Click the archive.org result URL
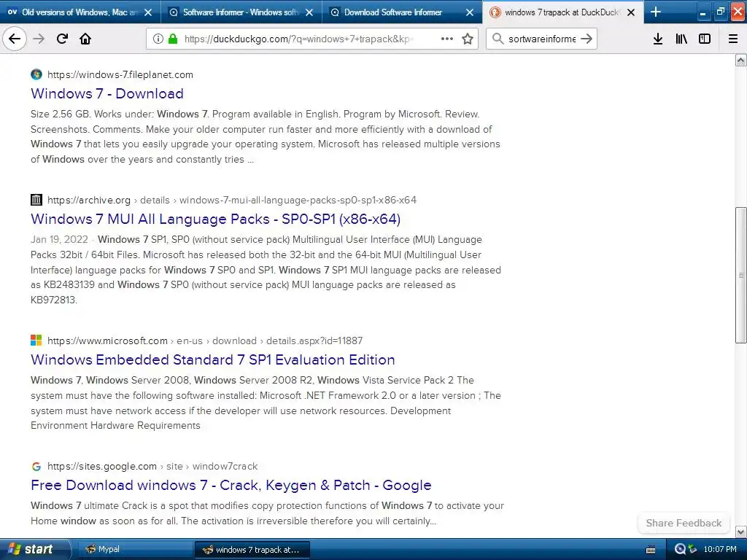 click(x=232, y=200)
